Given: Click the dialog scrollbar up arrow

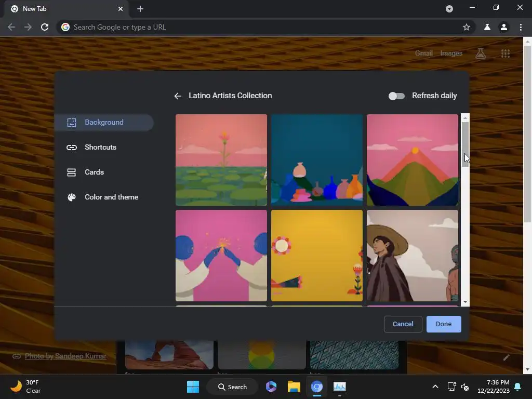Looking at the screenshot, I should pos(465,118).
